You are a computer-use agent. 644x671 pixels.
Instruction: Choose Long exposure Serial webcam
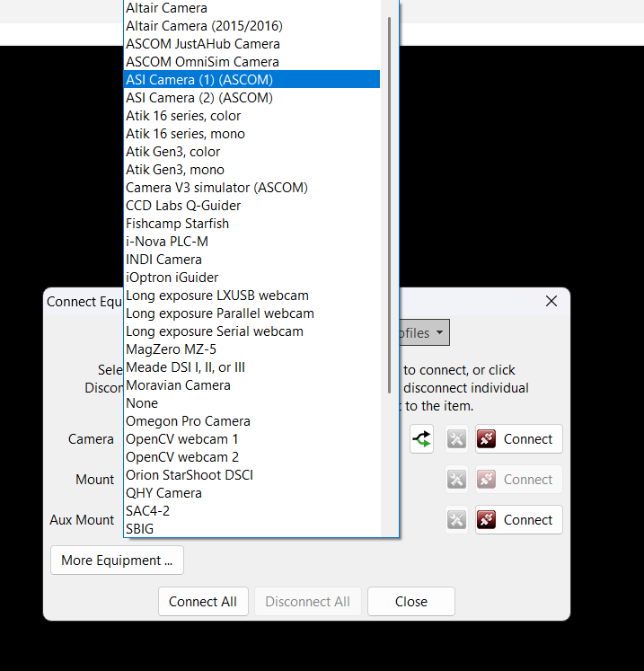pyautogui.click(x=251, y=331)
